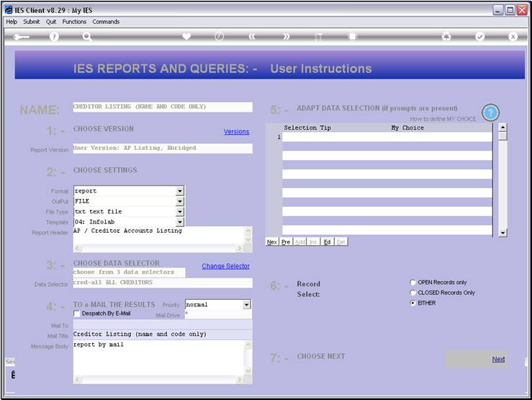Click the NAME field Creditor Listing

point(163,107)
